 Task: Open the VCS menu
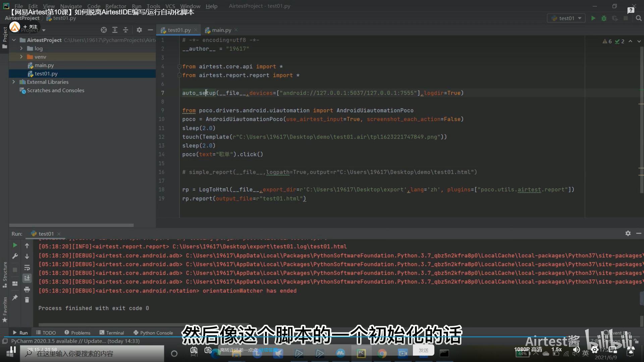[170, 6]
